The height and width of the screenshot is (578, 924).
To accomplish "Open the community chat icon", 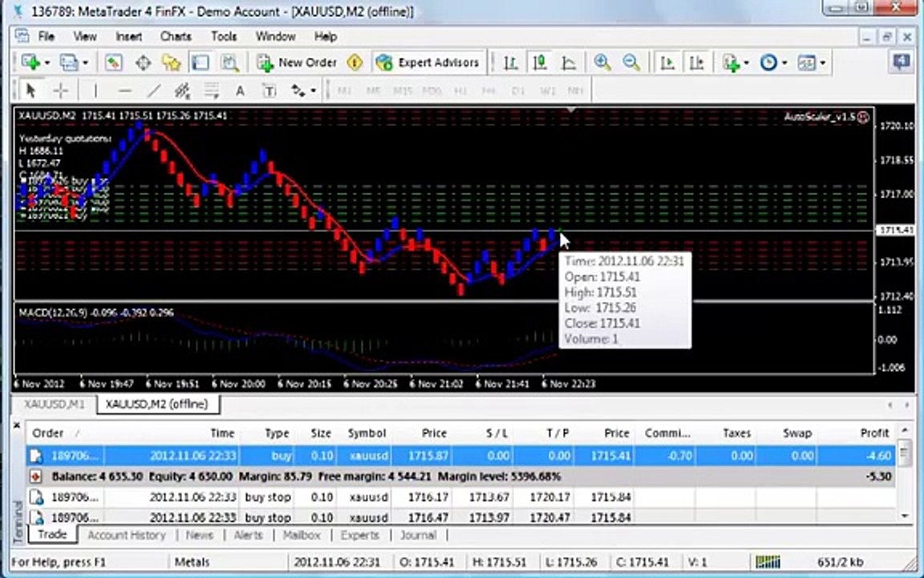I will 901,61.
